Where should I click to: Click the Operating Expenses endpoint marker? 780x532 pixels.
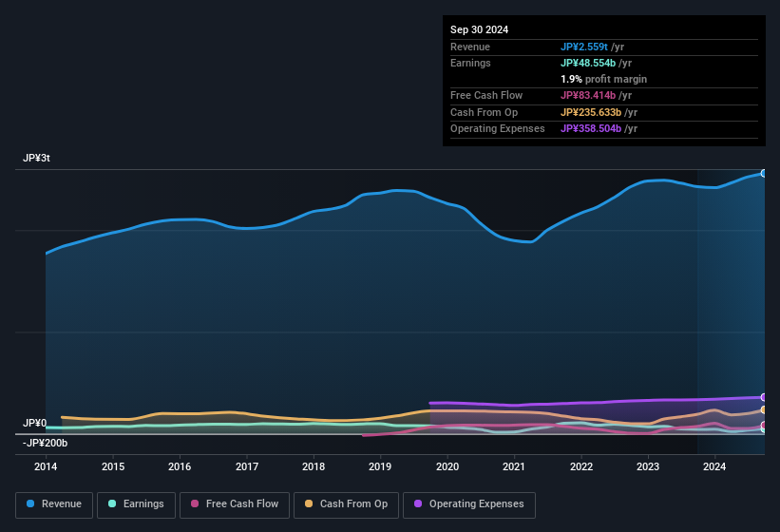click(x=764, y=397)
